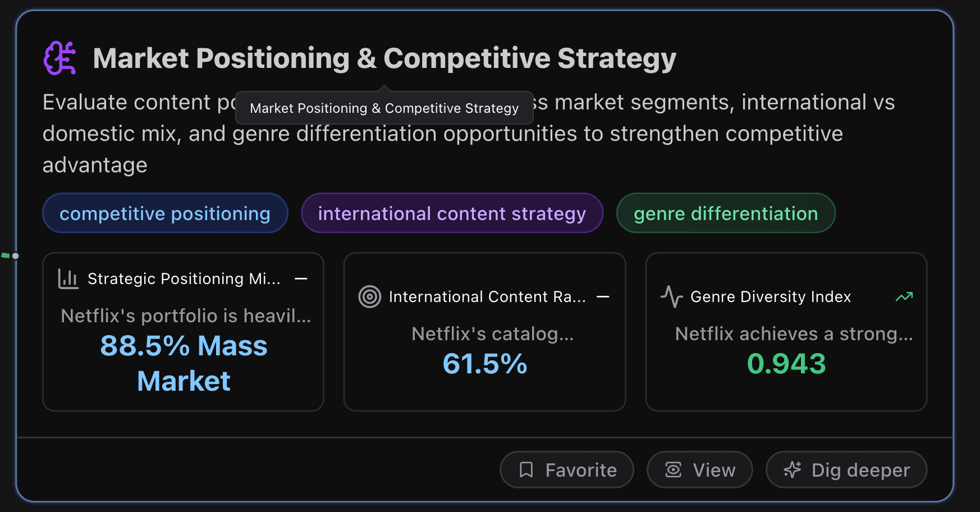This screenshot has width=980, height=512.
Task: Click the sparkle icon on Dig deeper
Action: (x=793, y=469)
